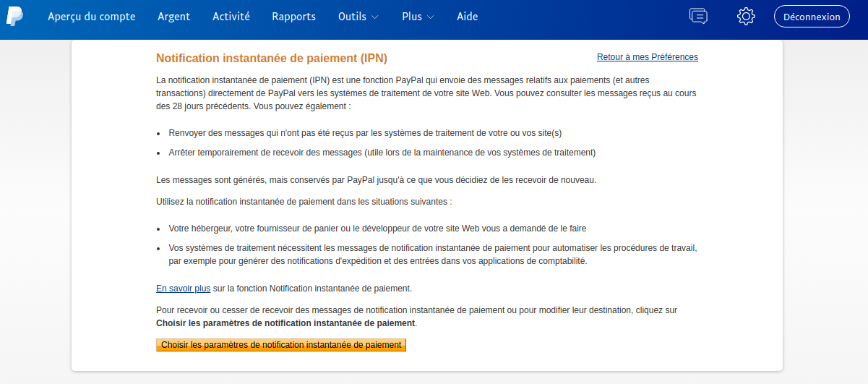Go to Aperçu du compte
The image size is (868, 384).
92,17
